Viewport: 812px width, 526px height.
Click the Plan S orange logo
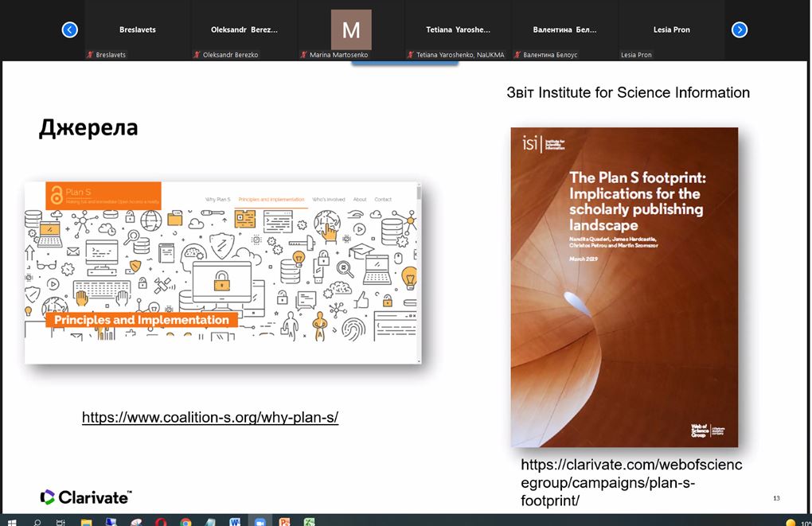pos(103,195)
